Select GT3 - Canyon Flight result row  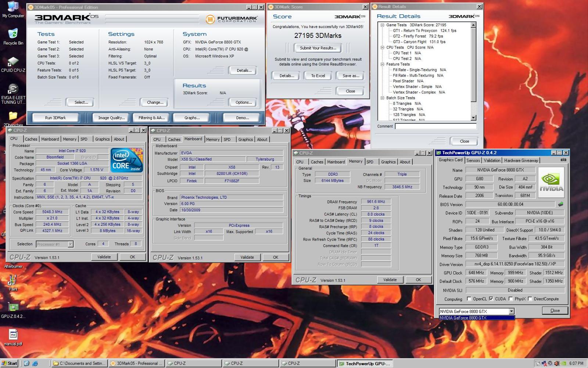[419, 42]
